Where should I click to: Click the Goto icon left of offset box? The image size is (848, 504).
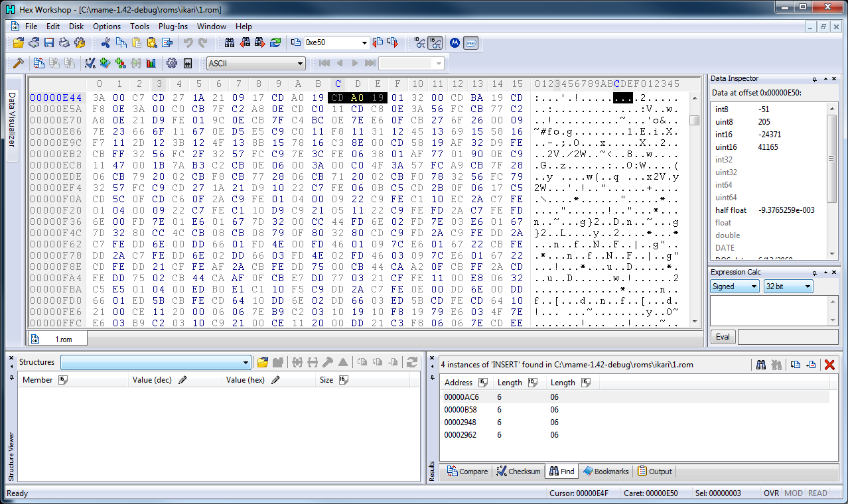296,42
